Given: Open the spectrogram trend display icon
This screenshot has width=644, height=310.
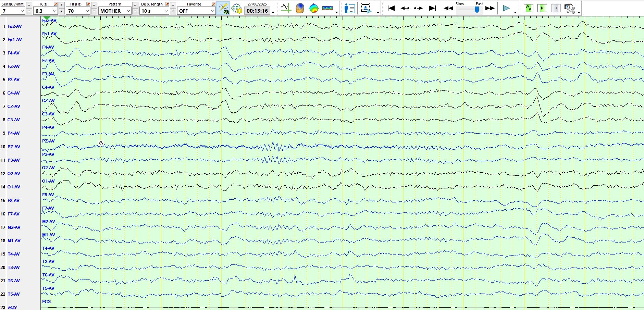Looking at the screenshot, I should (327, 8).
